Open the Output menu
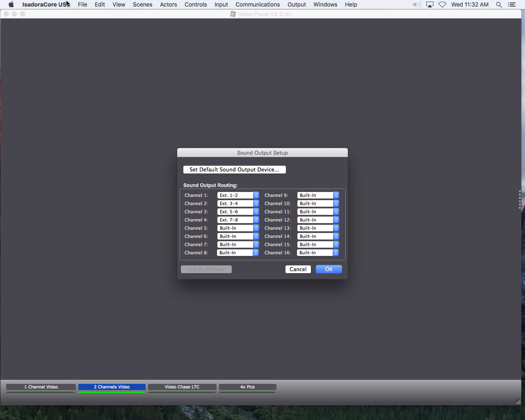Image resolution: width=525 pixels, height=420 pixels. [x=297, y=5]
